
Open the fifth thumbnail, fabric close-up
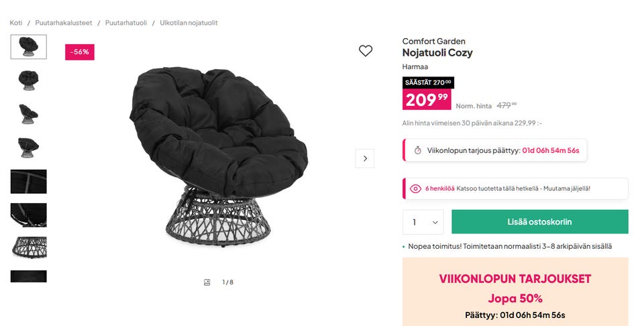[x=29, y=181]
